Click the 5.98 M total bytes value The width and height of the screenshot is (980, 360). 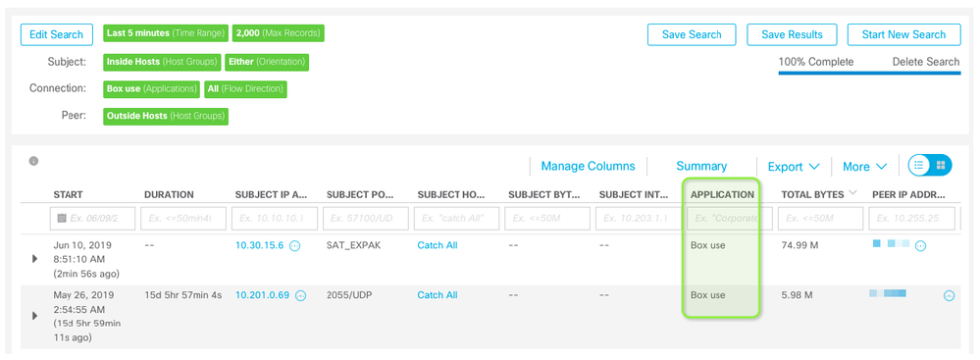coord(797,295)
